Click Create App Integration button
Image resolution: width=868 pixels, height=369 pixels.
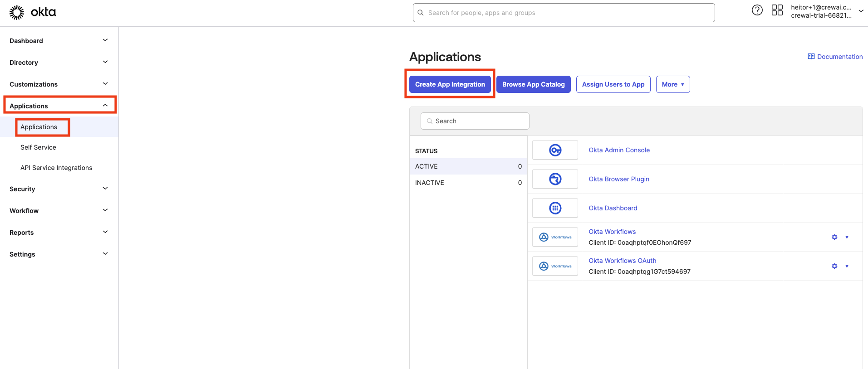[450, 84]
